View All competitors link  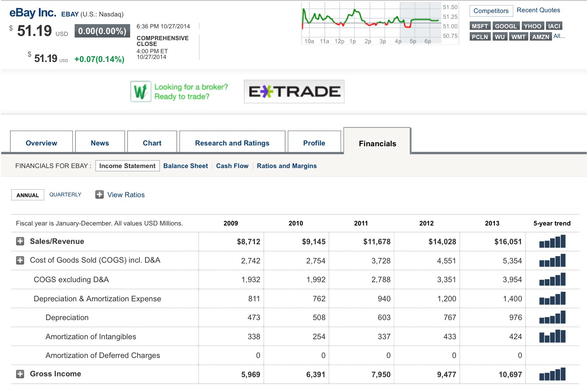click(x=559, y=36)
